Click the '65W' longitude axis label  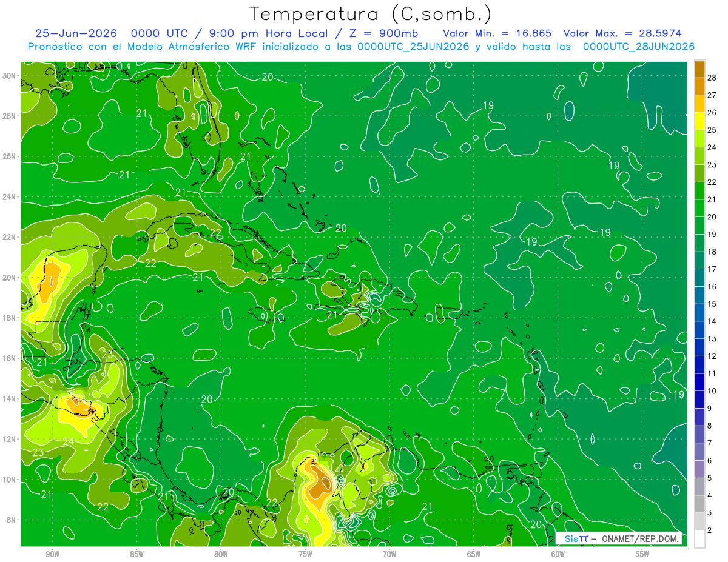tap(474, 554)
